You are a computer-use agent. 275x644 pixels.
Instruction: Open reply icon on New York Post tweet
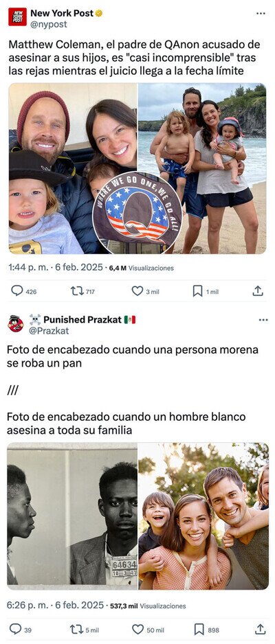click(x=17, y=291)
